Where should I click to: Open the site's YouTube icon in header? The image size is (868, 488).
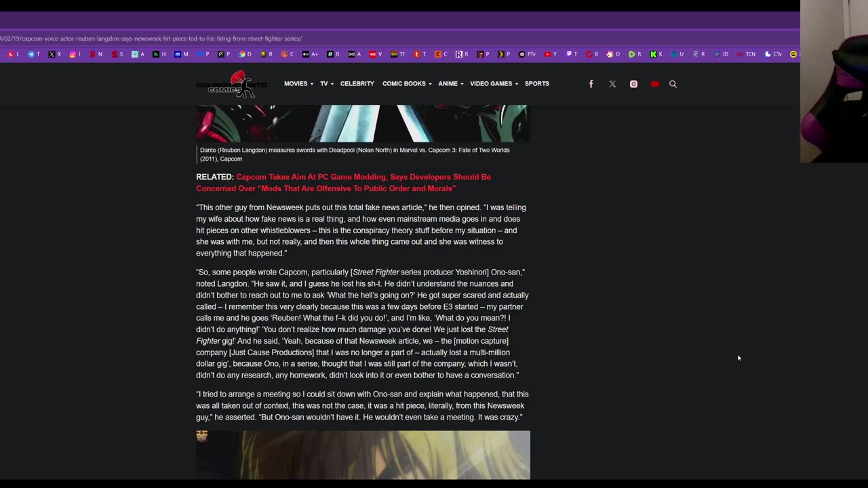point(654,84)
